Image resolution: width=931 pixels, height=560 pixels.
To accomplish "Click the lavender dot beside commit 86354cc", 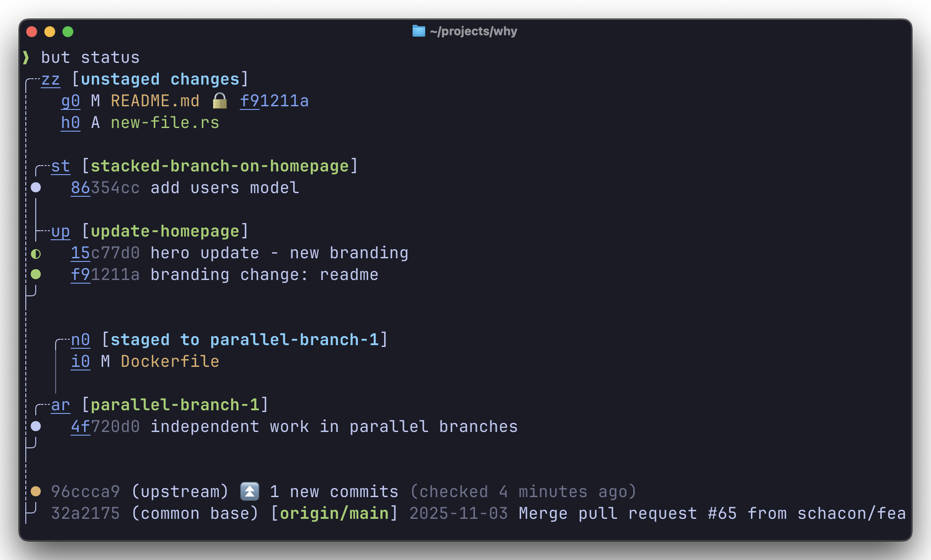I will 36,187.
